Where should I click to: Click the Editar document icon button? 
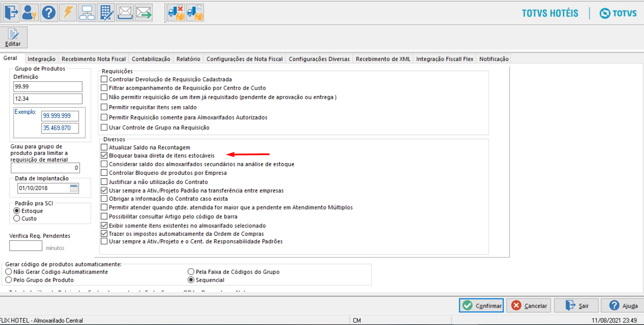[x=13, y=38]
